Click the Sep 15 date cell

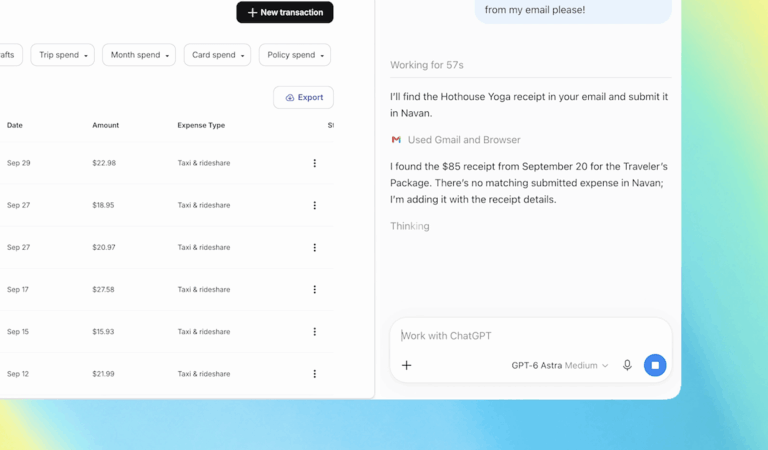point(18,332)
